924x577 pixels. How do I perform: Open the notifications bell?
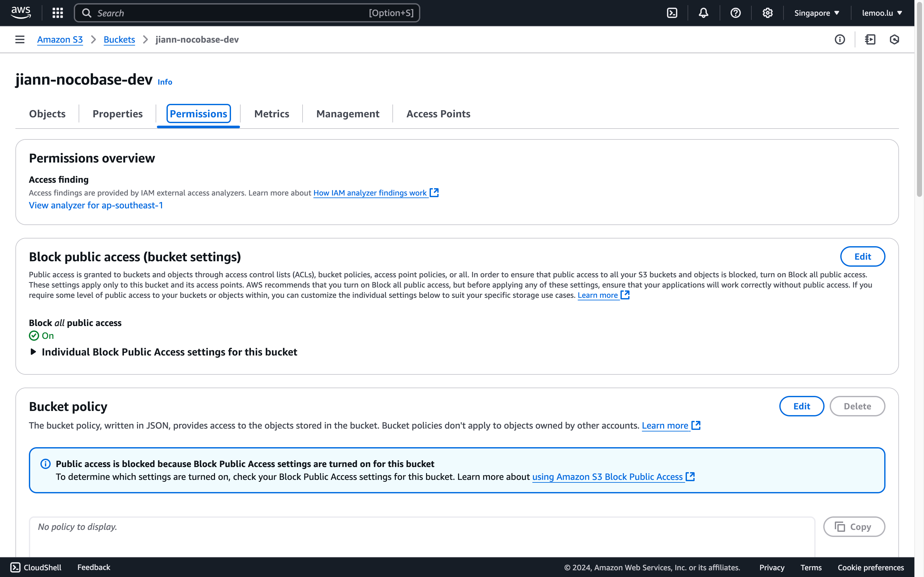tap(703, 13)
